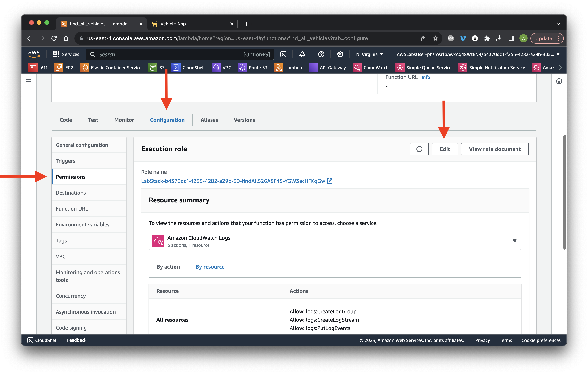588x374 pixels.
Task: Open Simple Queue Service shortcut
Action: (x=423, y=68)
